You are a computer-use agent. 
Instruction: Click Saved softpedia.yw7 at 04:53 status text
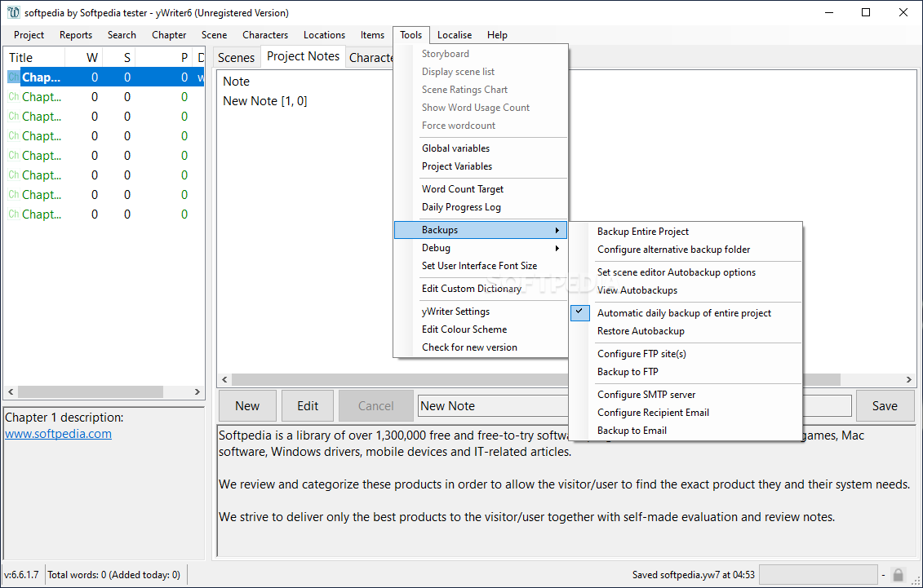pos(694,574)
